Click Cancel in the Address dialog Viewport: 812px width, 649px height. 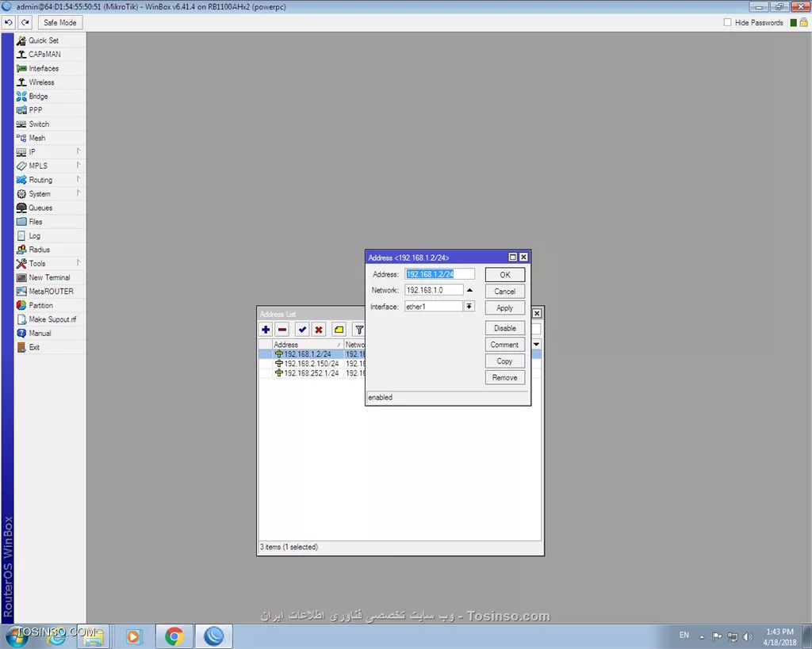pyautogui.click(x=505, y=292)
